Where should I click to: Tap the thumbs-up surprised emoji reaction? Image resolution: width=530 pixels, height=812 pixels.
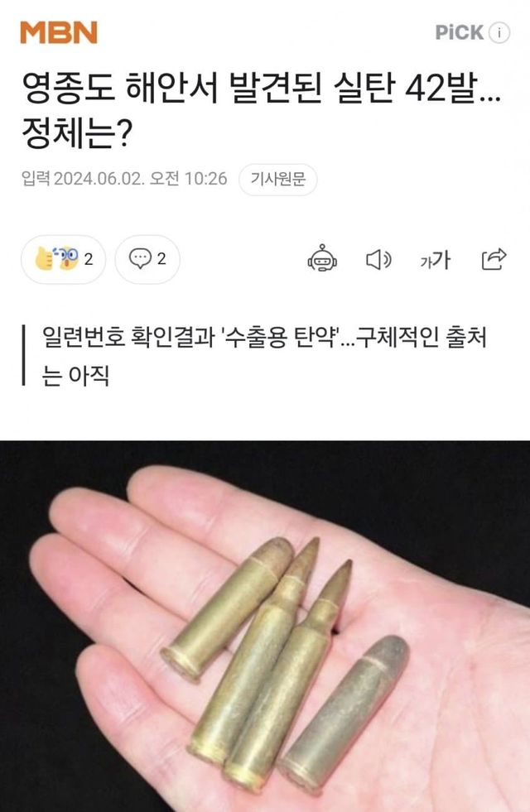[57, 258]
